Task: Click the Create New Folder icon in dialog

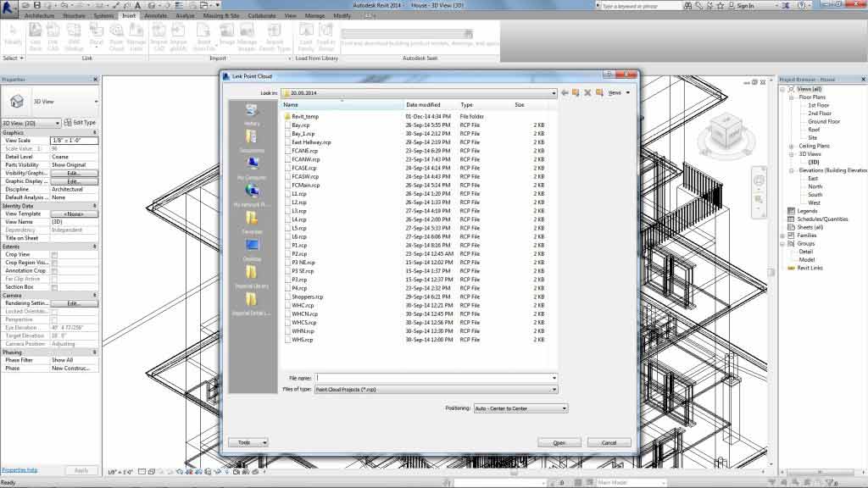Action: pyautogui.click(x=599, y=93)
